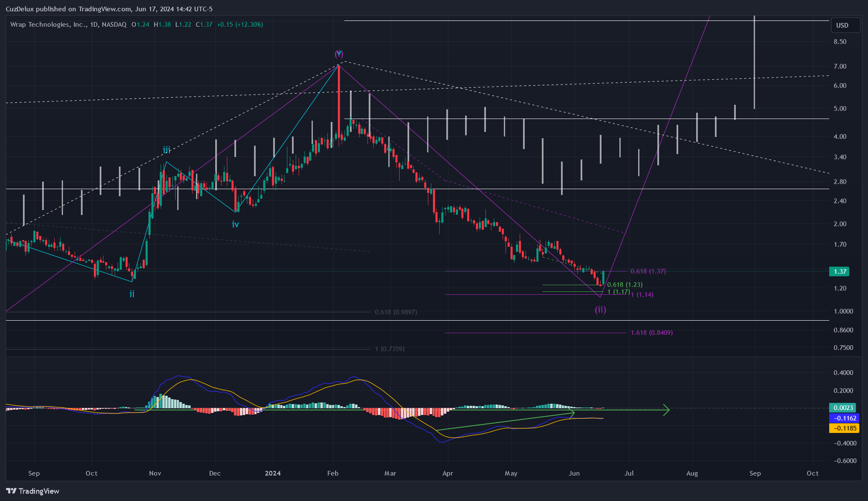This screenshot has height=501, width=868.
Task: Click the blue -0.1162 MACD value tag
Action: [x=844, y=418]
